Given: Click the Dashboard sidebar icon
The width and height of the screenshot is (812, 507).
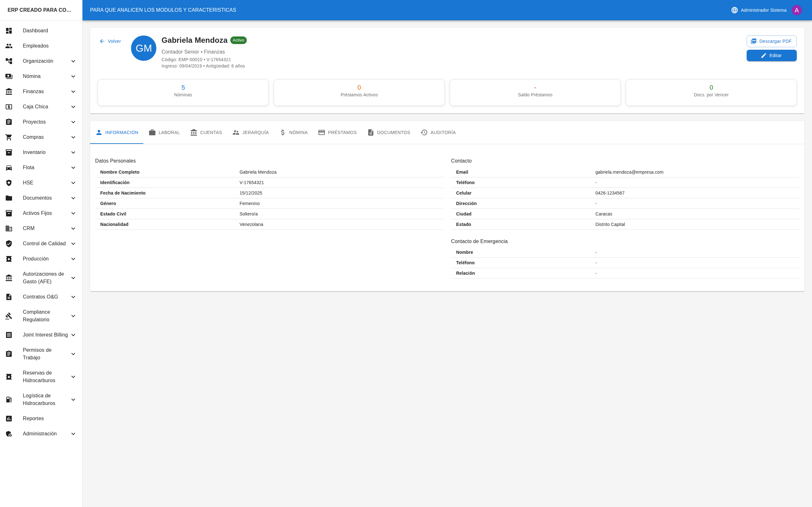Looking at the screenshot, I should (x=9, y=30).
